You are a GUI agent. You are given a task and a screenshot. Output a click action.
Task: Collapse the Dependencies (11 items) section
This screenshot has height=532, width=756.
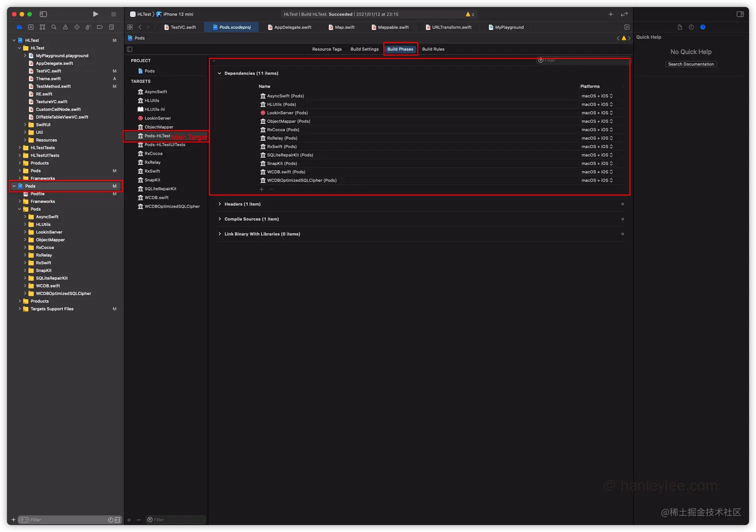pyautogui.click(x=219, y=73)
